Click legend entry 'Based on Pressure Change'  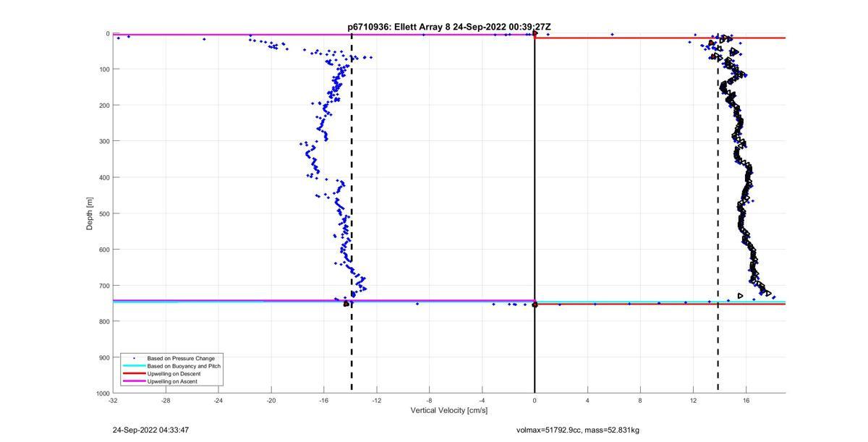tap(181, 358)
